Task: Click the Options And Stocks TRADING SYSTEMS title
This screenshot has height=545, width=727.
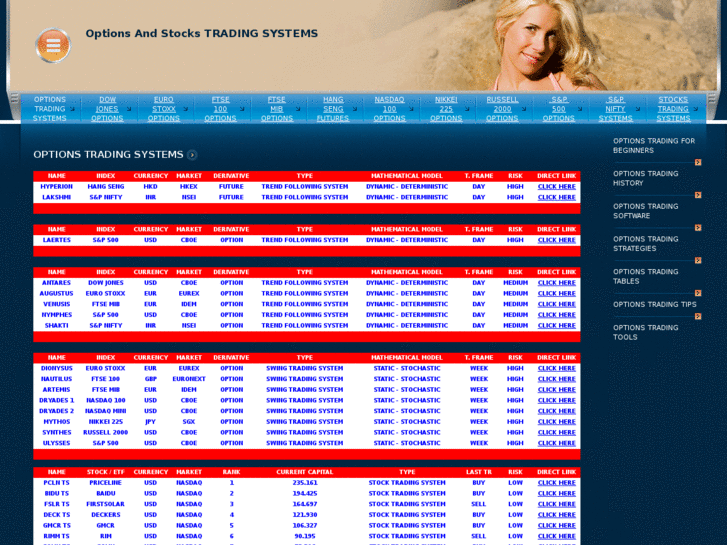Action: (202, 33)
